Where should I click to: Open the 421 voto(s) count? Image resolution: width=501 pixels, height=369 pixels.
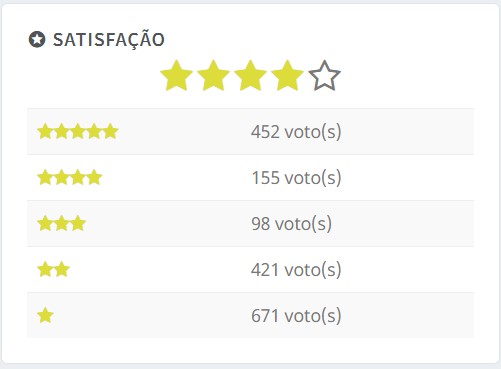[x=296, y=270]
